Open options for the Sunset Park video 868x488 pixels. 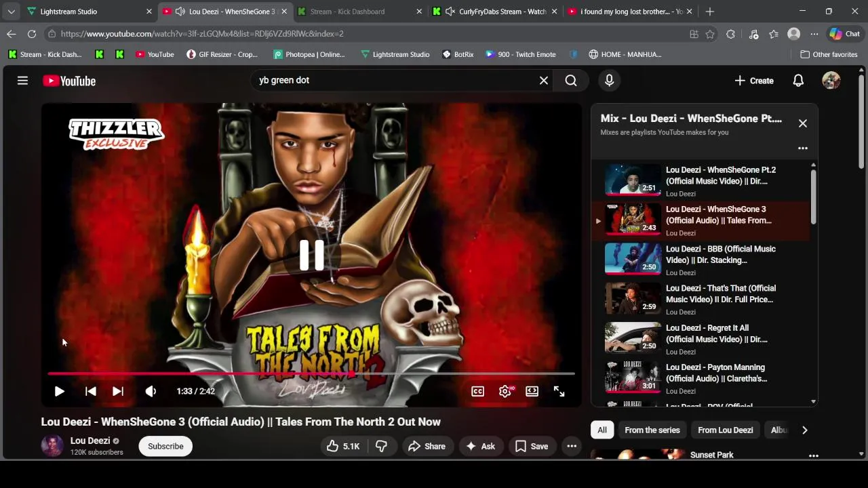(813, 455)
